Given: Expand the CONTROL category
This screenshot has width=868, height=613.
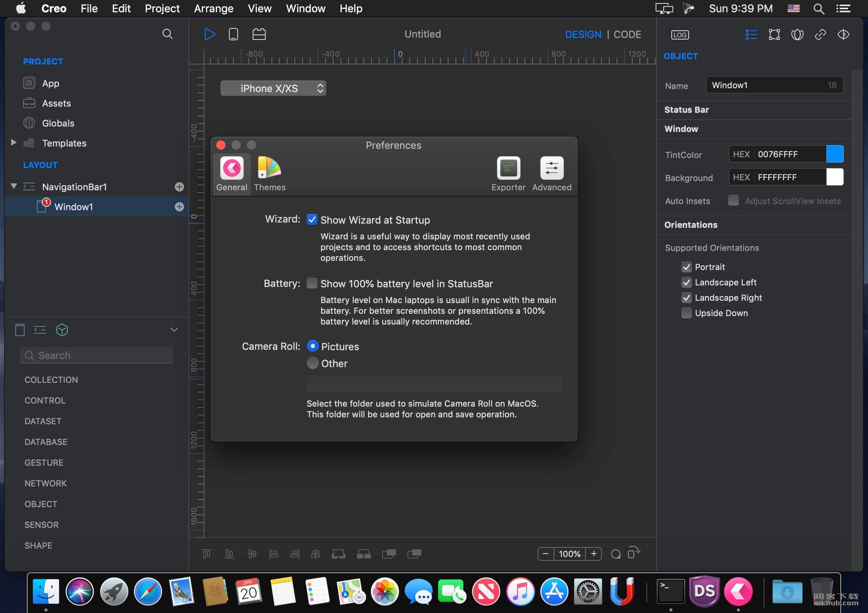Looking at the screenshot, I should point(45,400).
